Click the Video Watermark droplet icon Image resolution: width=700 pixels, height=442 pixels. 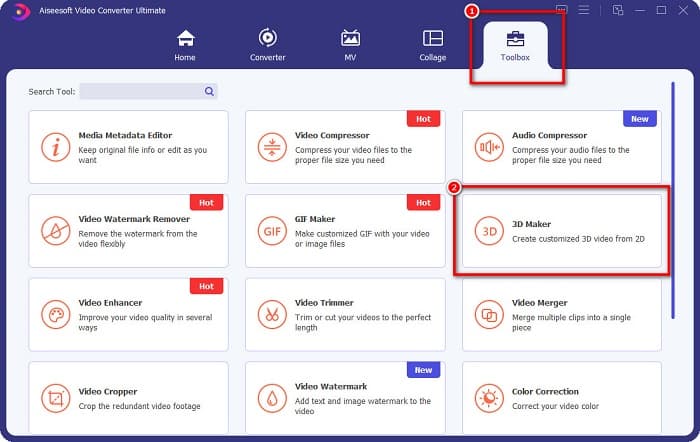(x=272, y=398)
